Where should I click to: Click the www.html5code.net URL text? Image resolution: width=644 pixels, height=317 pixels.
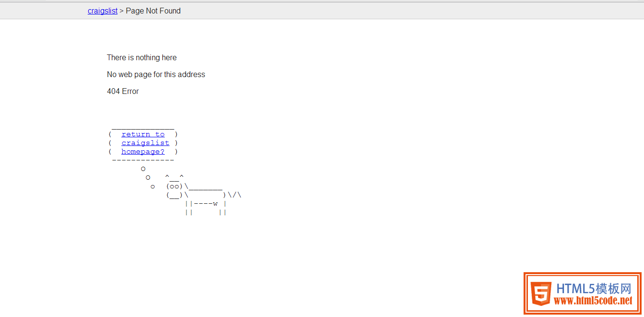(592, 301)
